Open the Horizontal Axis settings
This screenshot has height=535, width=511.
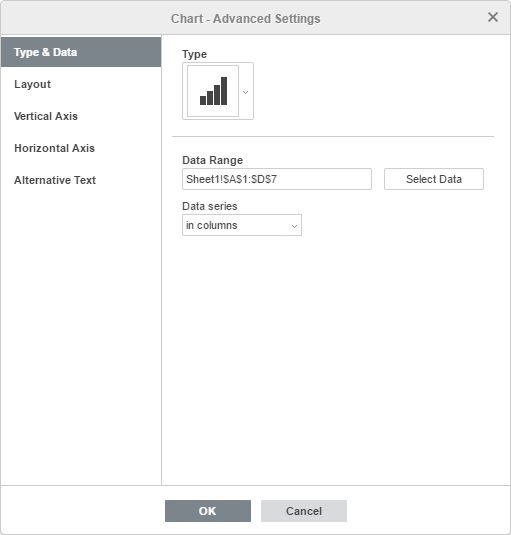[x=81, y=148]
